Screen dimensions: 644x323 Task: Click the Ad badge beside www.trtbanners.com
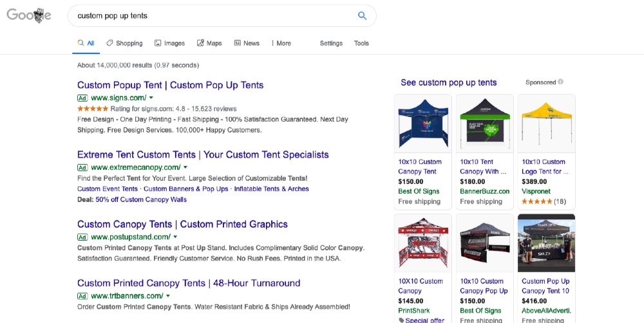click(82, 296)
